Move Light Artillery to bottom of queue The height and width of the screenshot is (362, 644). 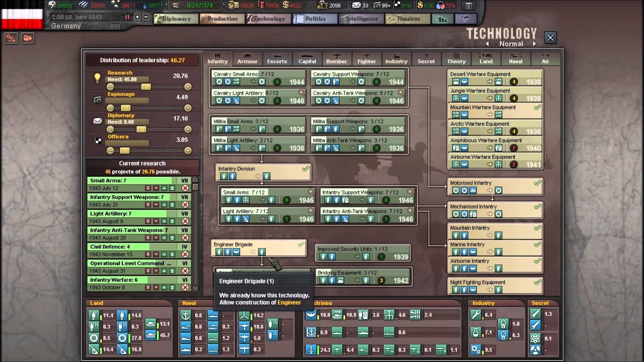148,221
